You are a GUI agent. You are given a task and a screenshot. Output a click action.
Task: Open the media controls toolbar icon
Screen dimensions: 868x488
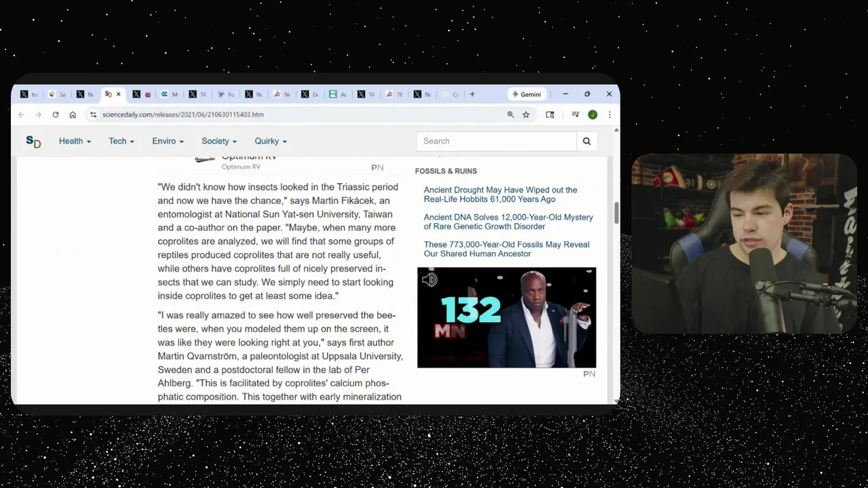(575, 115)
